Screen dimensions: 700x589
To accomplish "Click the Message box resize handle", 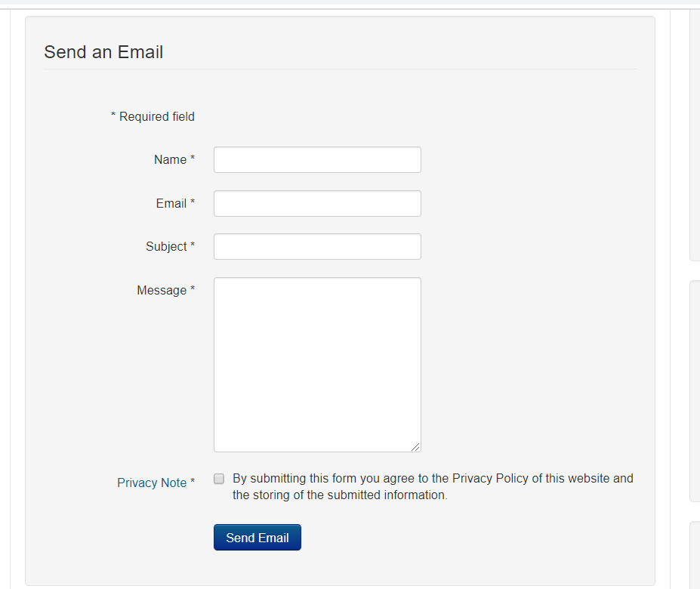I will click(x=416, y=447).
